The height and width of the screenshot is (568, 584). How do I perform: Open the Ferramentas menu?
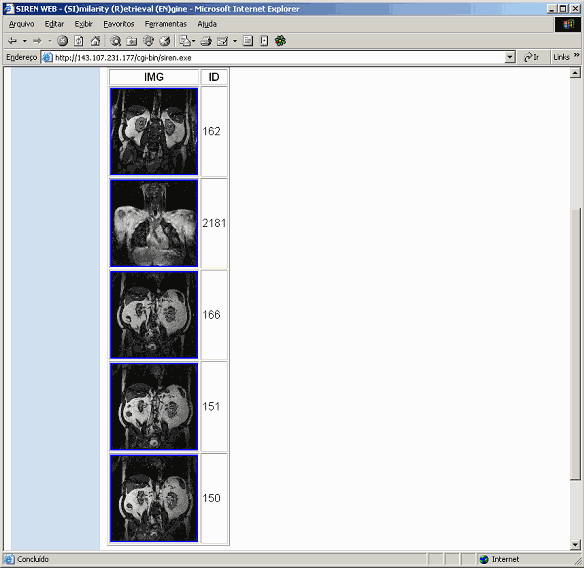click(166, 24)
